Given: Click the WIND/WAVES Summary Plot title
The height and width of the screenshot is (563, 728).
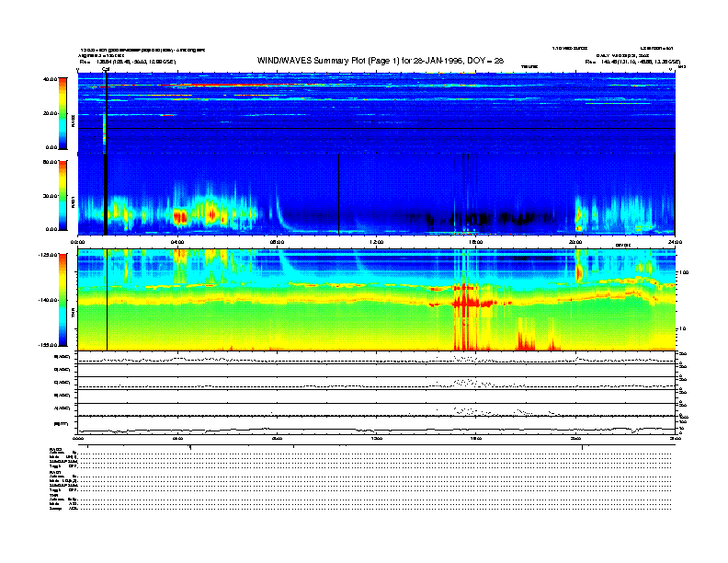Looking at the screenshot, I should [381, 61].
